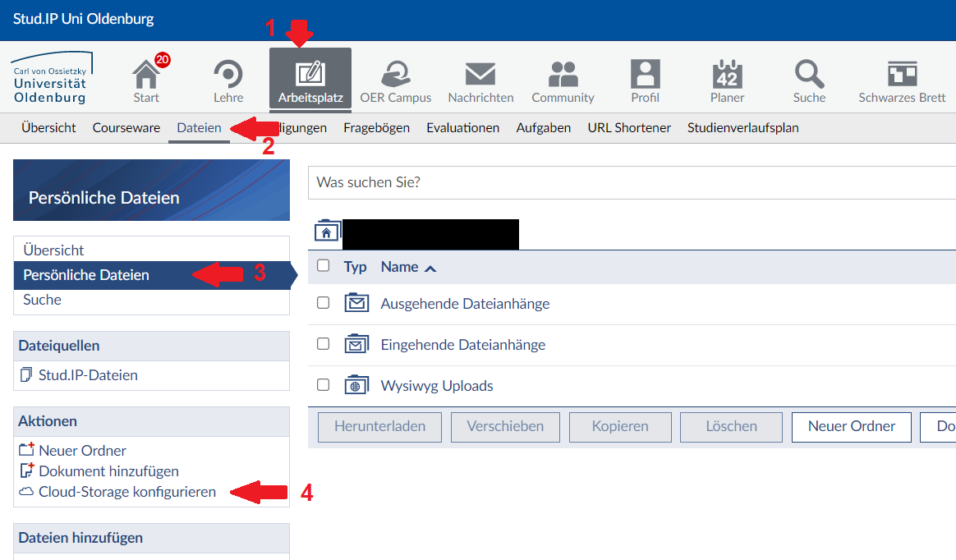
Task: Tick the select-all checkbox in table header
Action: (x=324, y=266)
